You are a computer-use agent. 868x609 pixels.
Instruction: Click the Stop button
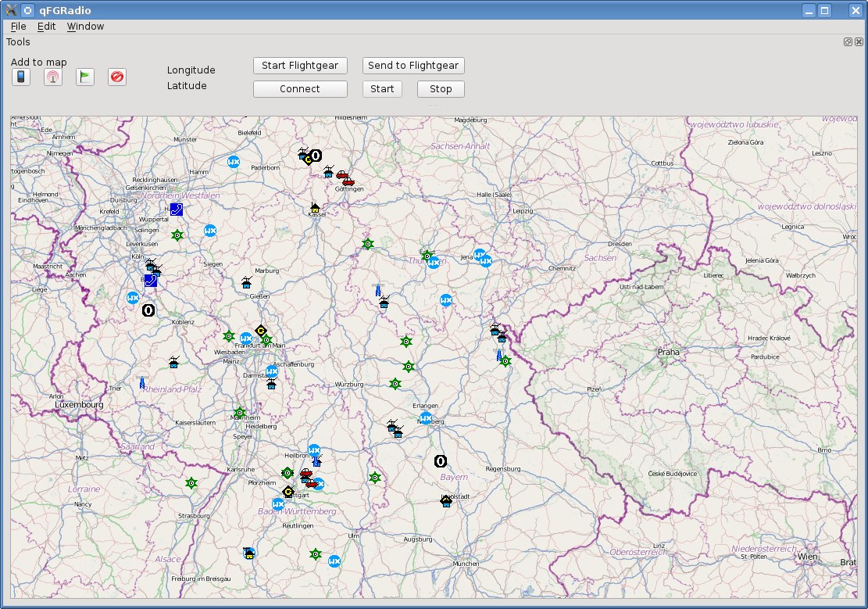point(441,88)
